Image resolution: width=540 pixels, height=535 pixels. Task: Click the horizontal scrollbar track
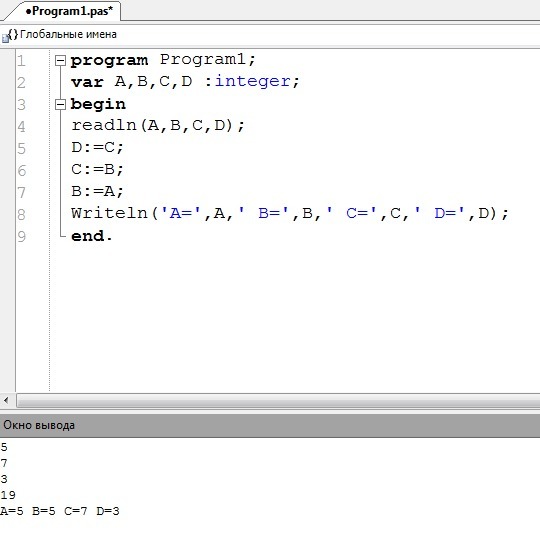point(278,401)
